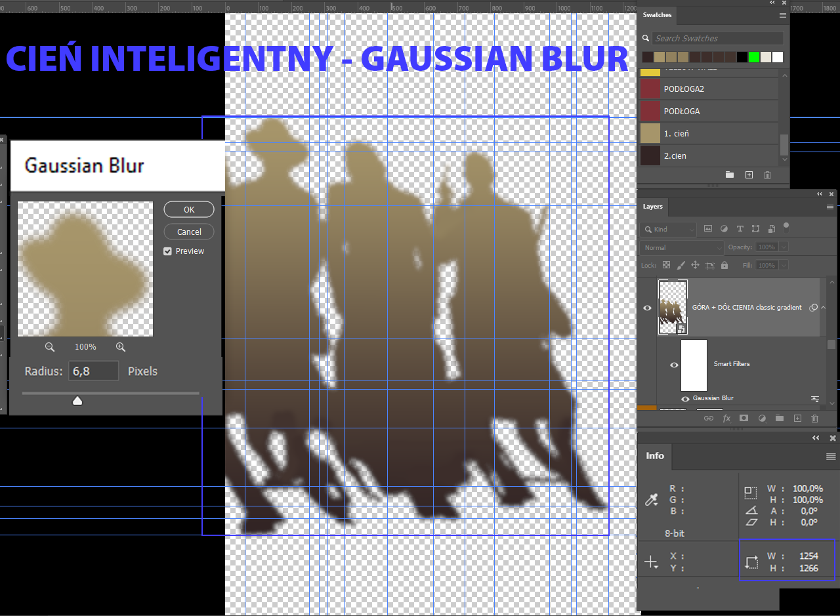This screenshot has width=840, height=616.
Task: Add a layer mask from Layers panel
Action: coord(744,419)
